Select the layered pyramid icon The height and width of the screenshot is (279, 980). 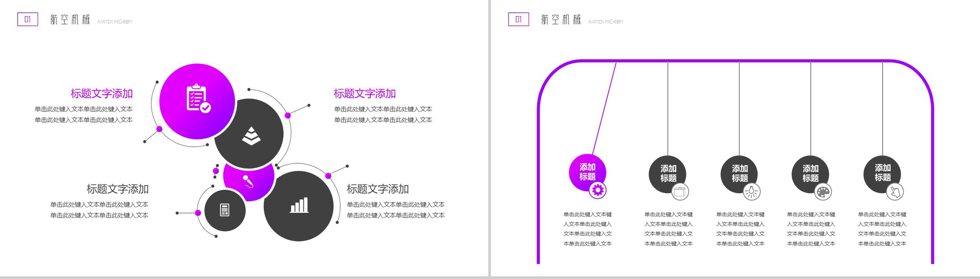pos(251,136)
